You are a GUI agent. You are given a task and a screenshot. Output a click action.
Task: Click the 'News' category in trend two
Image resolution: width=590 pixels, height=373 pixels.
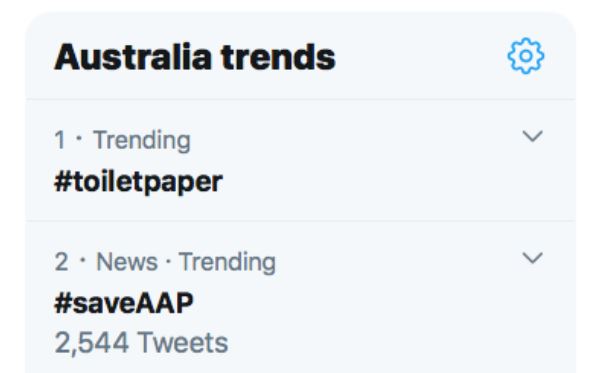127,262
